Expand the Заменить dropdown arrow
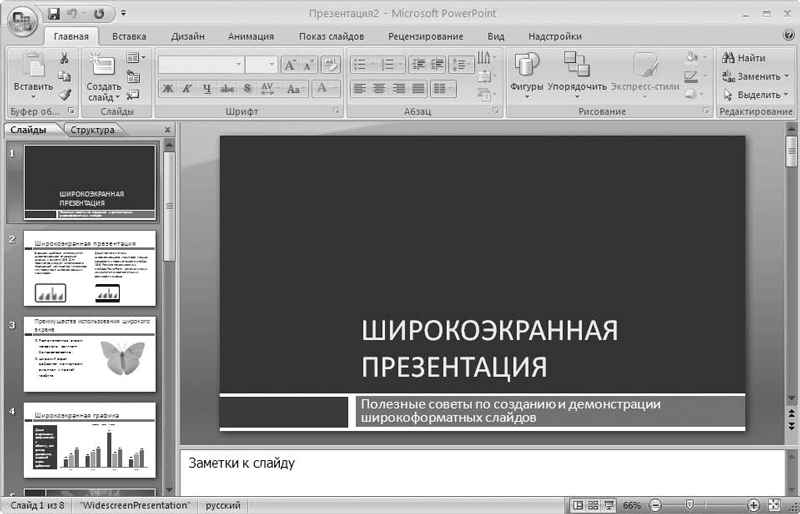 click(788, 76)
